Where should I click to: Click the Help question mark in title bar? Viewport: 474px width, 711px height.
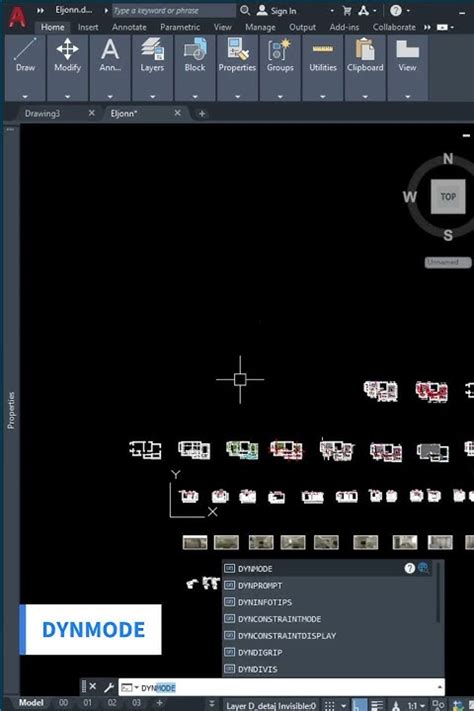[396, 10]
